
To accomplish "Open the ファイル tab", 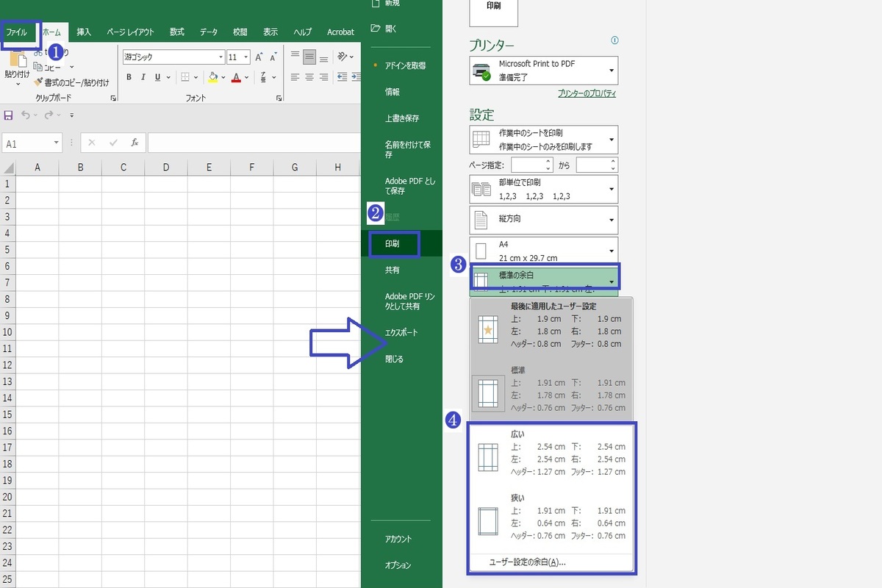I will 17,32.
